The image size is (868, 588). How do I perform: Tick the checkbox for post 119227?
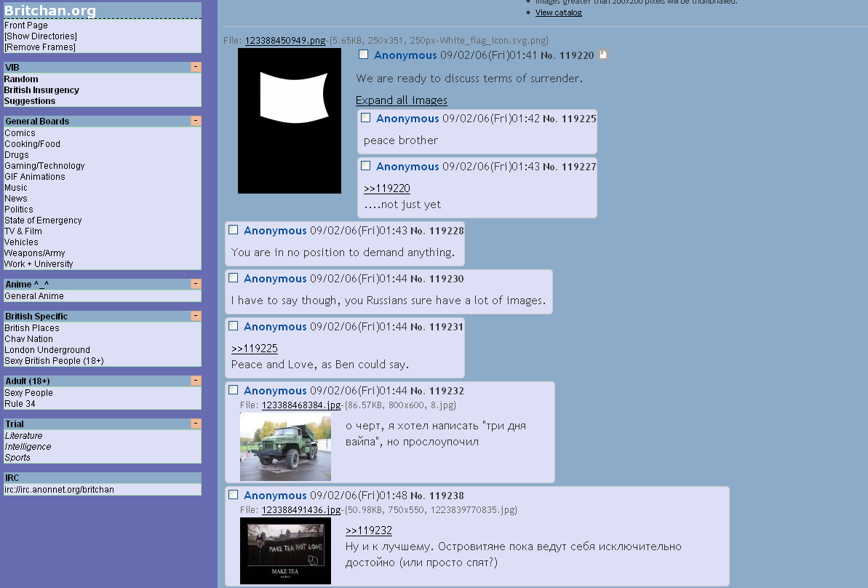coord(365,165)
